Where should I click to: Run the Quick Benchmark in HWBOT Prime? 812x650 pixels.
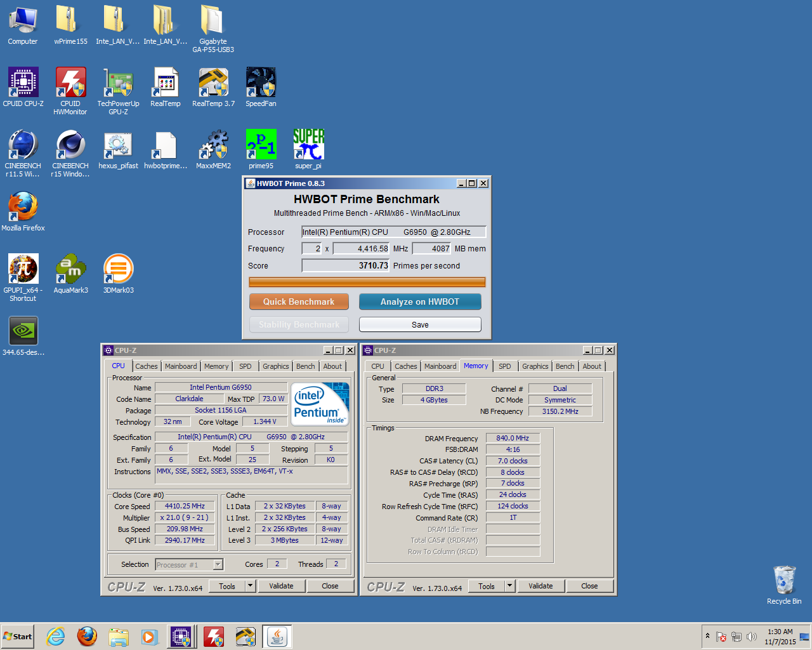(299, 302)
